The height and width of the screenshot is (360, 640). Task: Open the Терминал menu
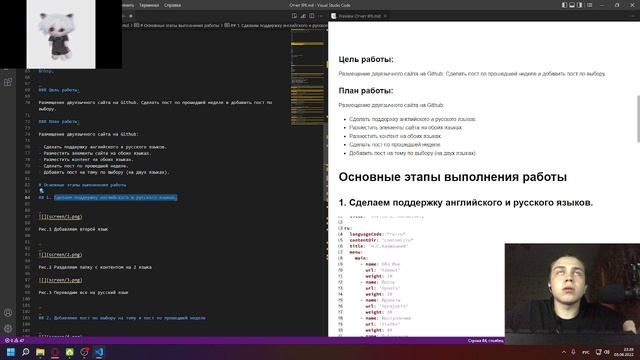(149, 5)
